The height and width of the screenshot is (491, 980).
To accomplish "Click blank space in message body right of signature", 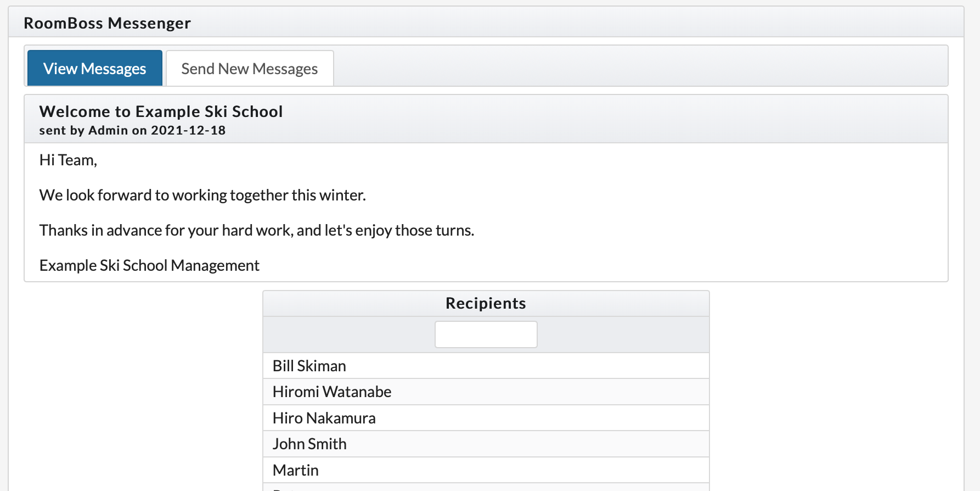I will [x=604, y=265].
